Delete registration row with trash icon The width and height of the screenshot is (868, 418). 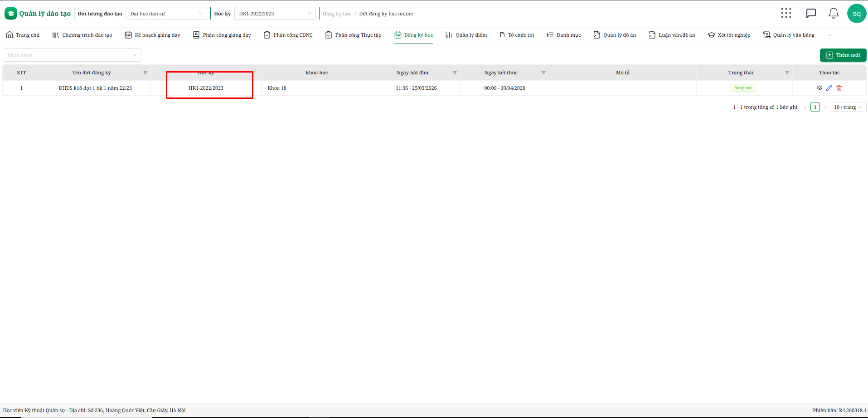(x=839, y=88)
